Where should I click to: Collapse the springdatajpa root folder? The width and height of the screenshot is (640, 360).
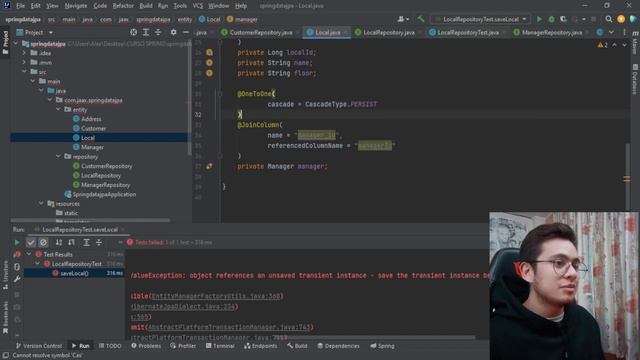click(x=16, y=43)
